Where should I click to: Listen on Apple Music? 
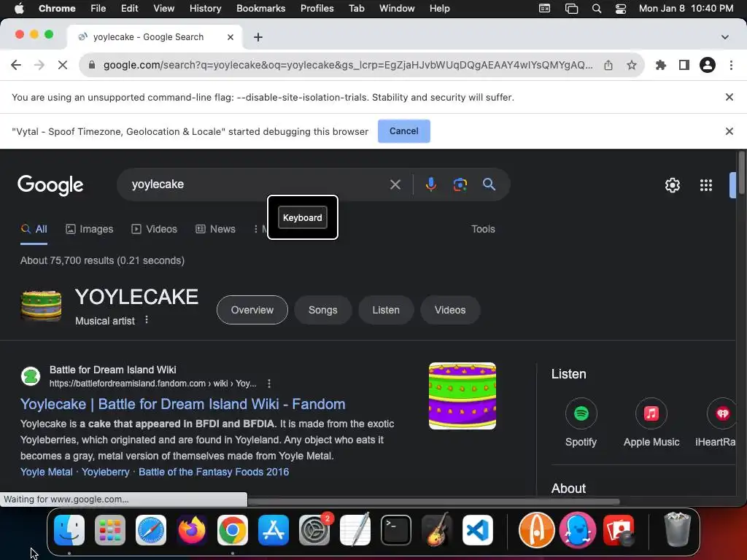(651, 423)
